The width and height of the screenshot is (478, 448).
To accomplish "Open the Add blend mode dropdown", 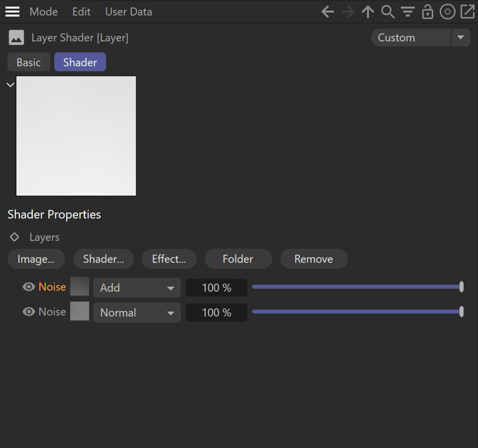I will coord(137,287).
